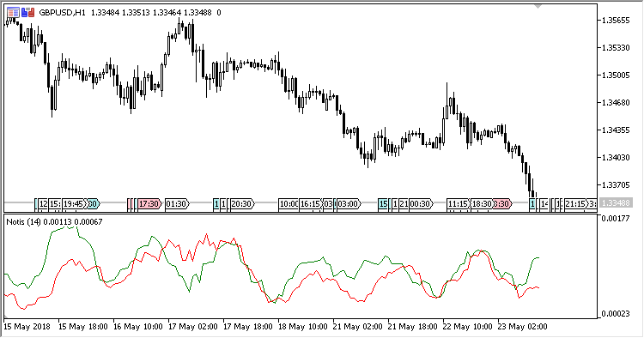The width and height of the screenshot is (644, 338).
Task: Click the 17 May 02:00 time label
Action: 193,327
